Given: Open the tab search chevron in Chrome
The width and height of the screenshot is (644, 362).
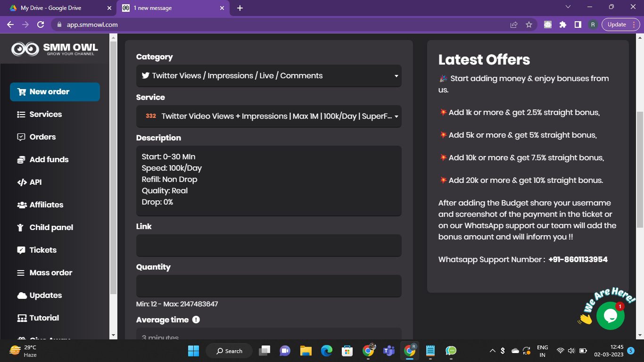Looking at the screenshot, I should [568, 8].
